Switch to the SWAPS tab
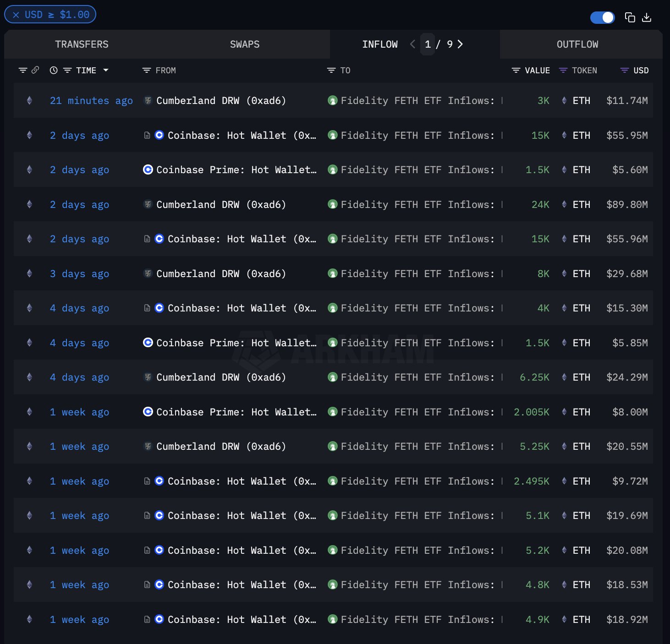Viewport: 670px width, 644px height. coord(245,44)
